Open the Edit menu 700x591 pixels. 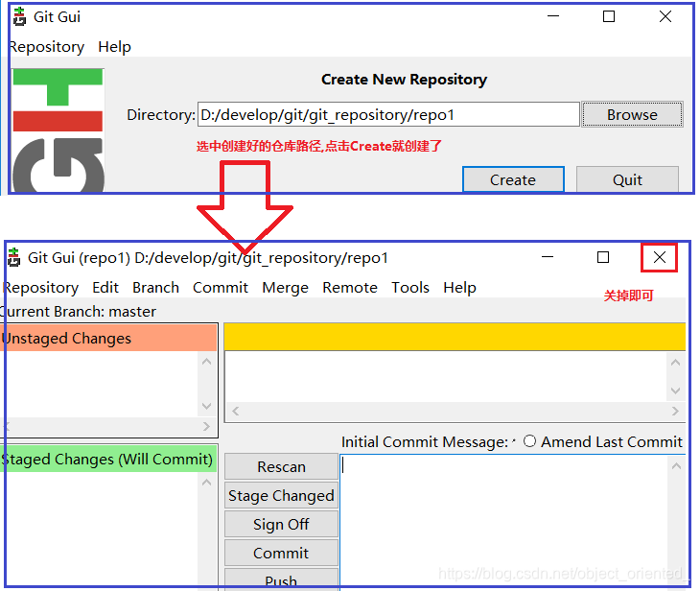pyautogui.click(x=105, y=287)
